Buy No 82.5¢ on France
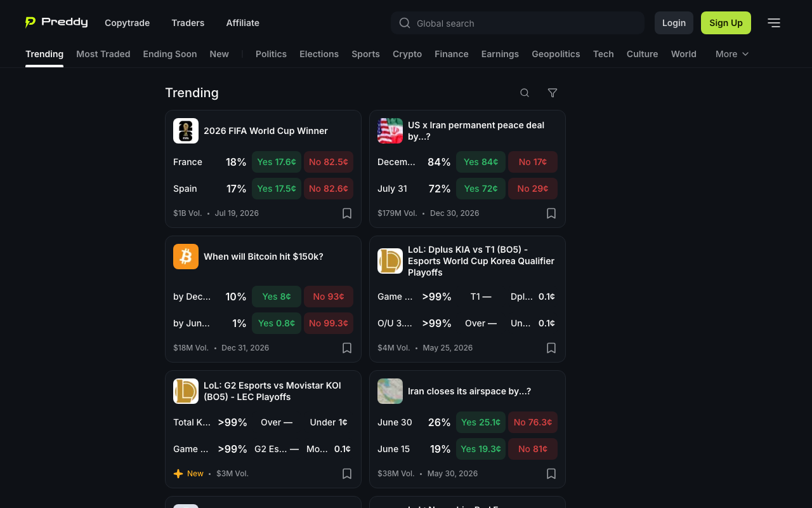The image size is (812, 508). (329, 162)
